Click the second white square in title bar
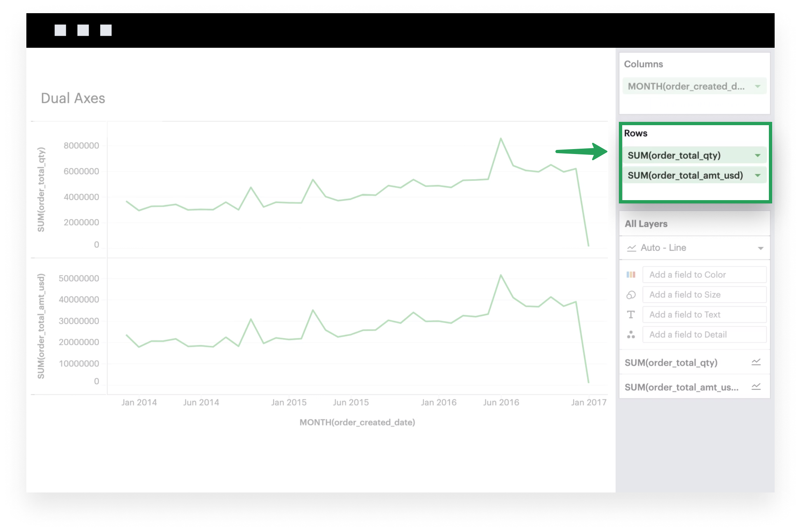801x532 pixels. (x=83, y=30)
